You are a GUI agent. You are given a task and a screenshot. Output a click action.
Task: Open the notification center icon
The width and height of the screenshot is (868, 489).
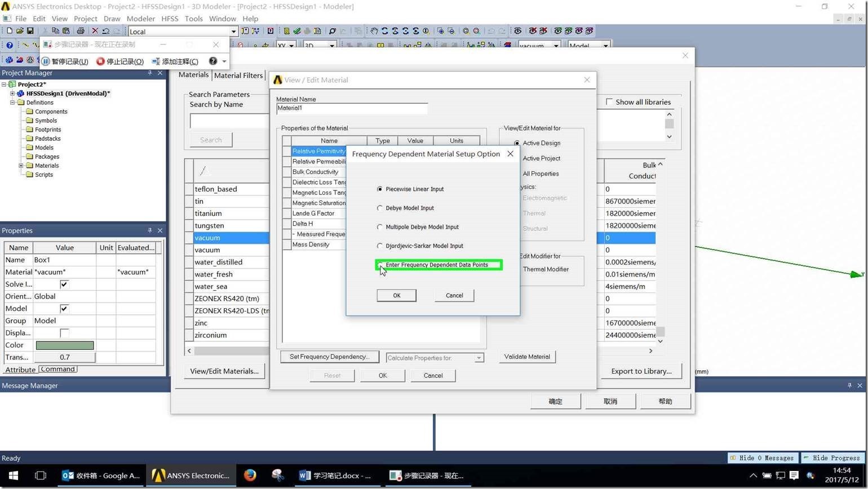point(794,475)
